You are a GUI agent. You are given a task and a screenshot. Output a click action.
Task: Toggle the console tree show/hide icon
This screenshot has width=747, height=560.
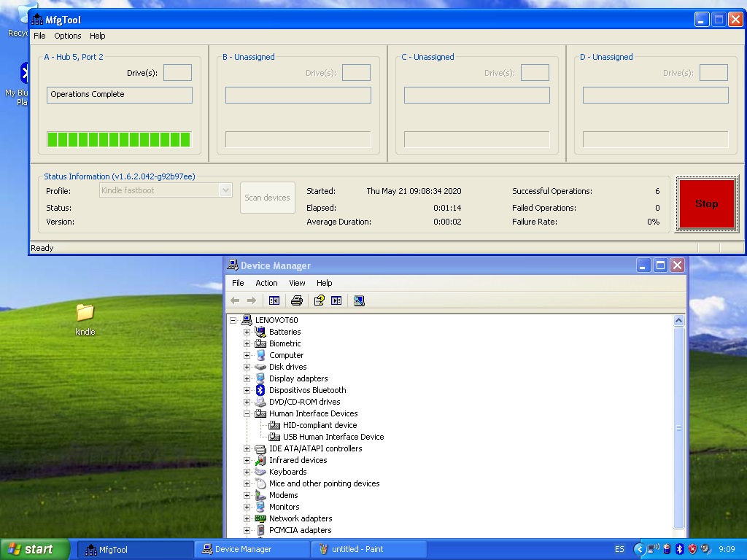click(274, 300)
